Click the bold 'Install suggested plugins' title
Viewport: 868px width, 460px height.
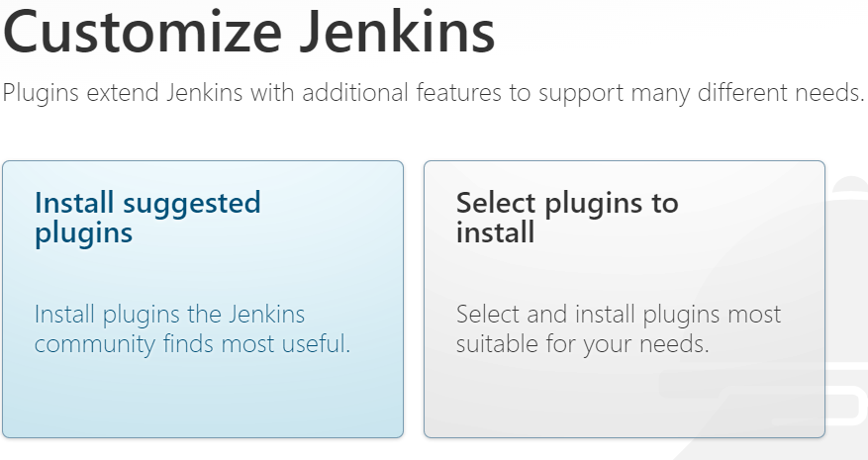click(x=147, y=218)
